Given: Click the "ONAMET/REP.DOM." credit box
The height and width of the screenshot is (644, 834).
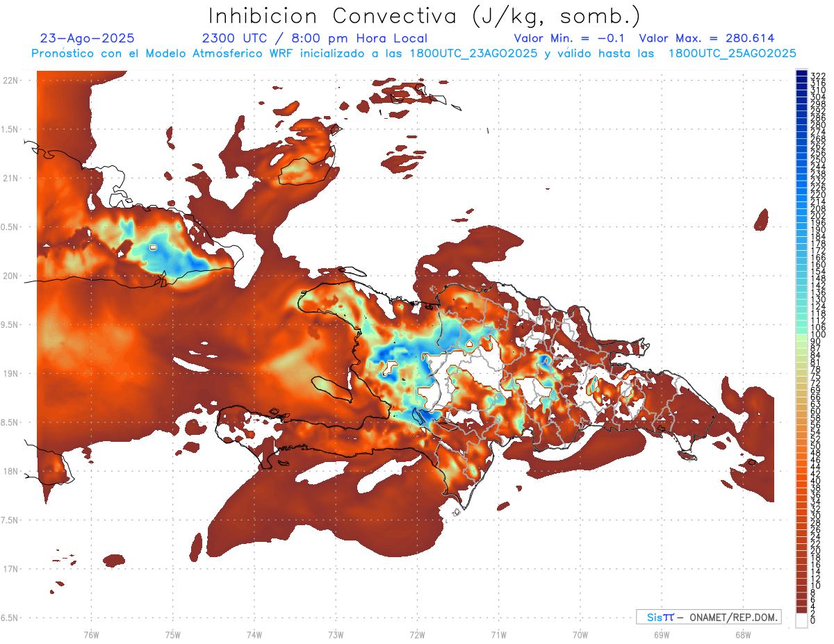Looking at the screenshot, I should click(708, 617).
